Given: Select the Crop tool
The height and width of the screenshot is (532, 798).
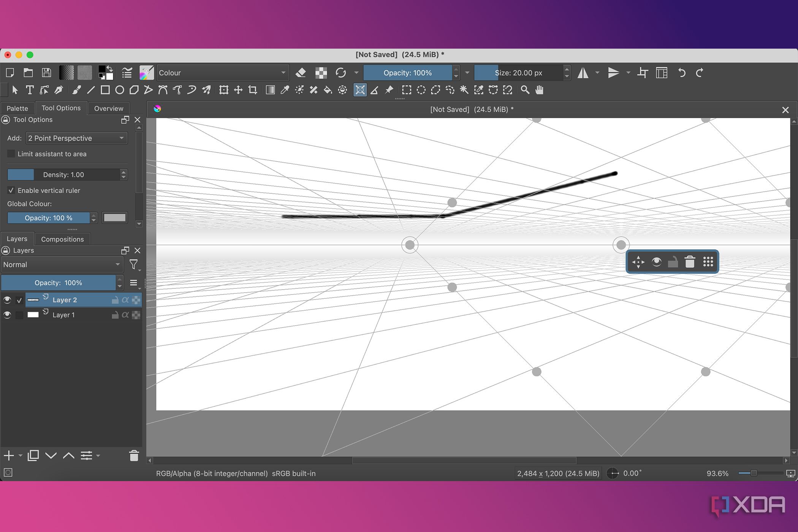Looking at the screenshot, I should [x=253, y=90].
